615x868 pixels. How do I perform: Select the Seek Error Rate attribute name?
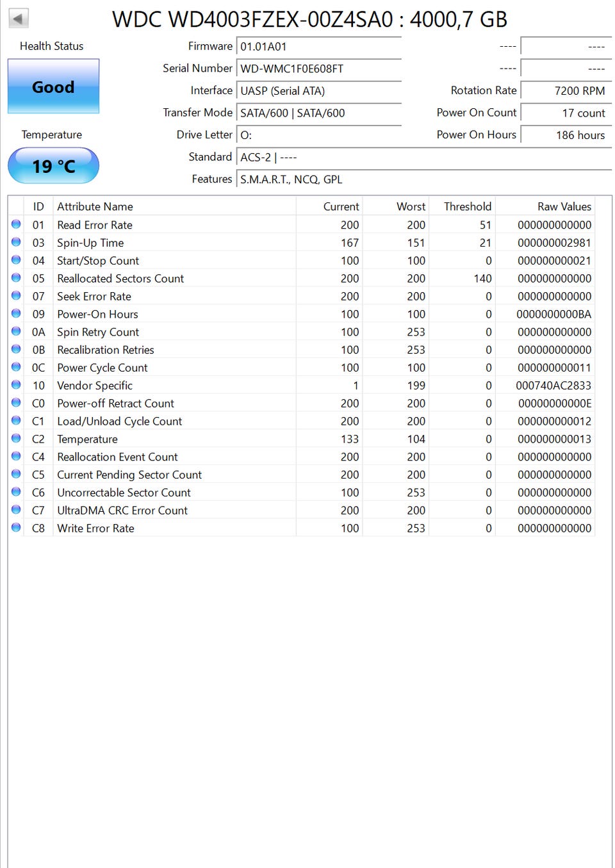click(x=94, y=297)
